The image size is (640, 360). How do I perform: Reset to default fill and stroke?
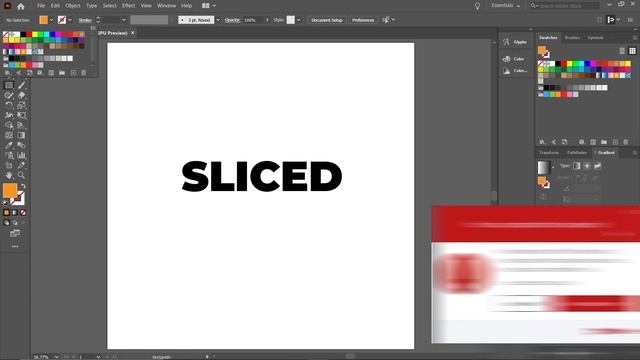[5, 202]
